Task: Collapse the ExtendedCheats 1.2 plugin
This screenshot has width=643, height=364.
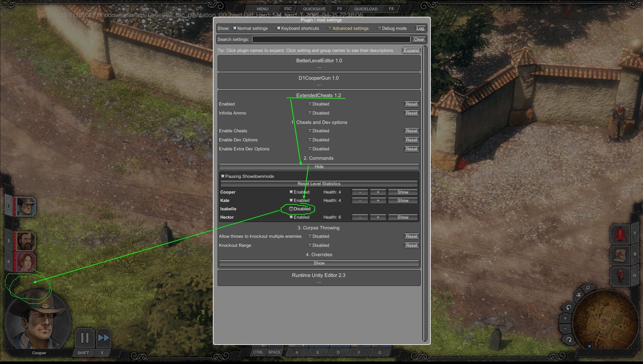Action: (x=318, y=95)
